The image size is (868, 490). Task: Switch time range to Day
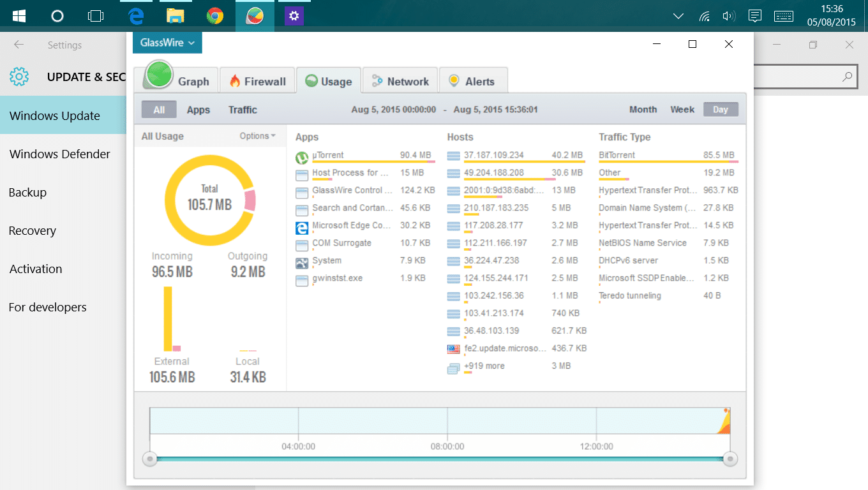click(721, 110)
